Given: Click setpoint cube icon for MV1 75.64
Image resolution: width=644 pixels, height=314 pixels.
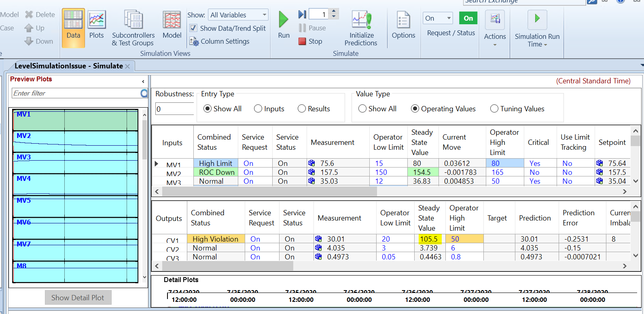Looking at the screenshot, I should pos(600,163).
